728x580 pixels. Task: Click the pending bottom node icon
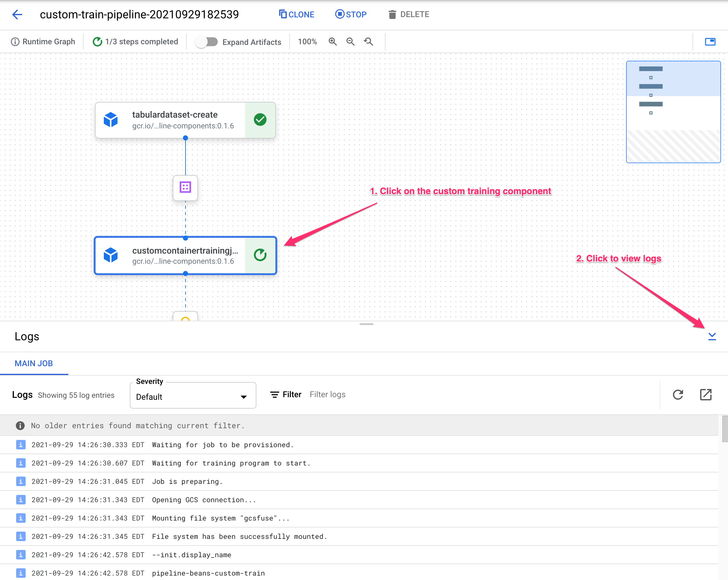pos(185,317)
